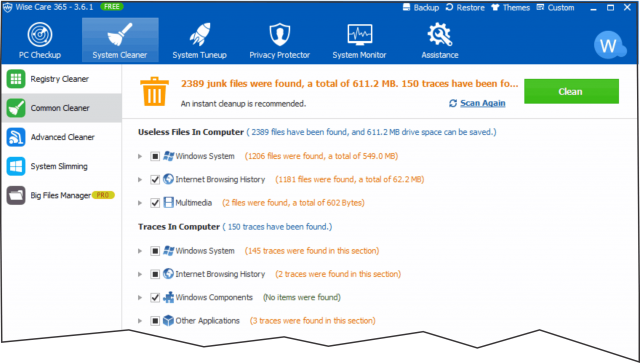This screenshot has height=363, width=640.
Task: Click the Big Files Manager folder icon
Action: (x=16, y=195)
